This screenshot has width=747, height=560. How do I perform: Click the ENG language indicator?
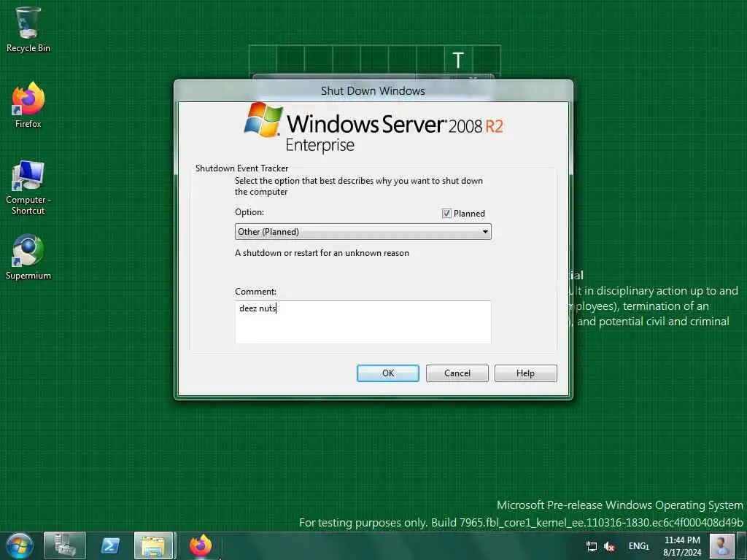(x=638, y=546)
